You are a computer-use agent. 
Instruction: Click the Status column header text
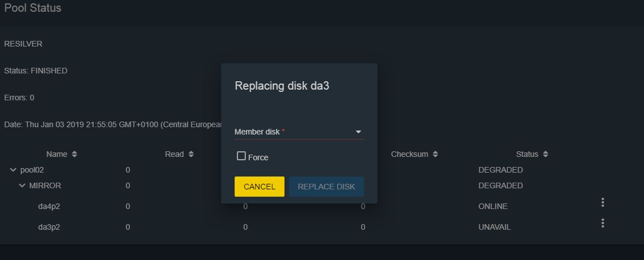coord(527,155)
